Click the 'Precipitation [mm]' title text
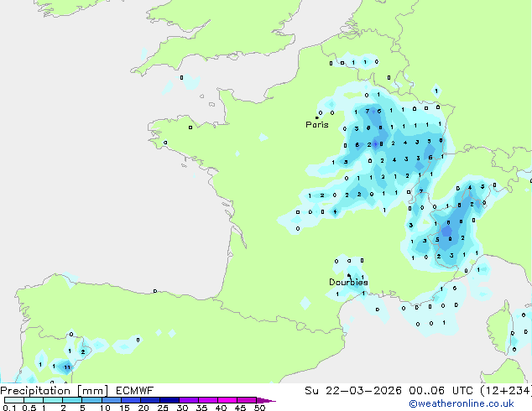 tap(55, 391)
